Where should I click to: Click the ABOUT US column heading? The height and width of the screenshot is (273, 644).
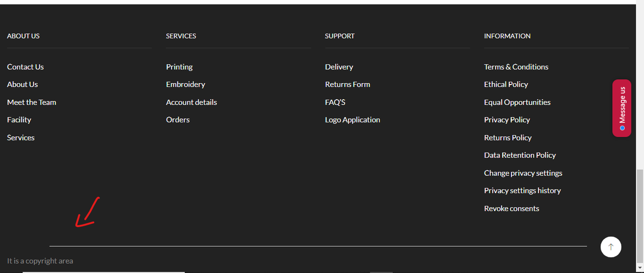click(x=23, y=36)
